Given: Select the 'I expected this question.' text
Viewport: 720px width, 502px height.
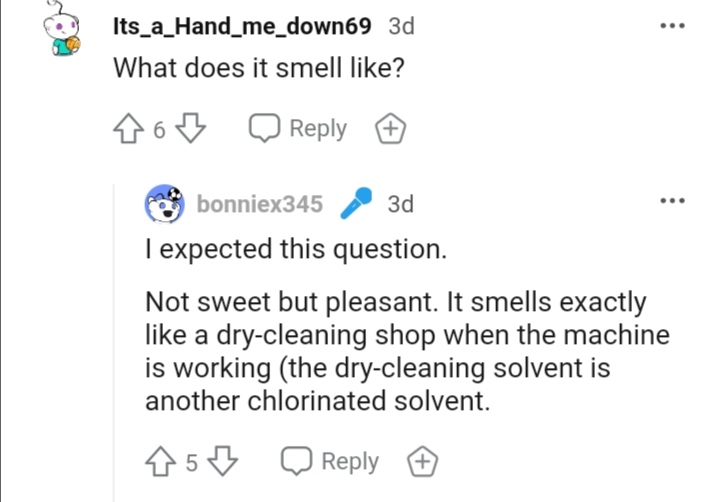Looking at the screenshot, I should pyautogui.click(x=296, y=249).
